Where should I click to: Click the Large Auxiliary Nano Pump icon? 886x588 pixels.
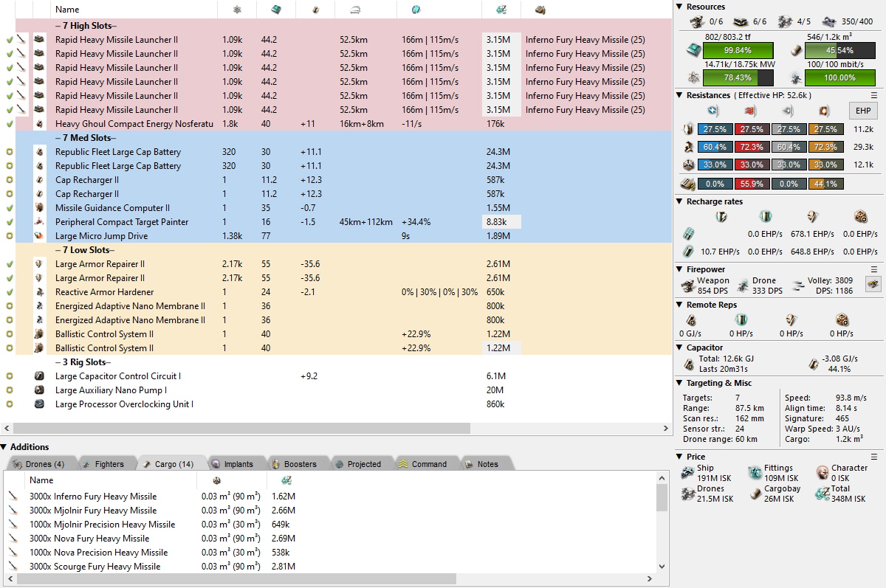(x=39, y=390)
